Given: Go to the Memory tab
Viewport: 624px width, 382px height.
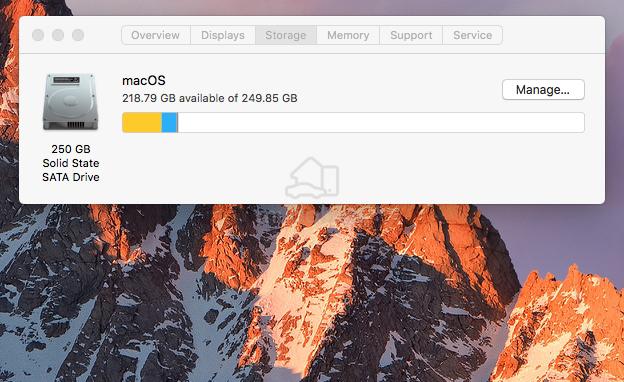Looking at the screenshot, I should tap(348, 35).
